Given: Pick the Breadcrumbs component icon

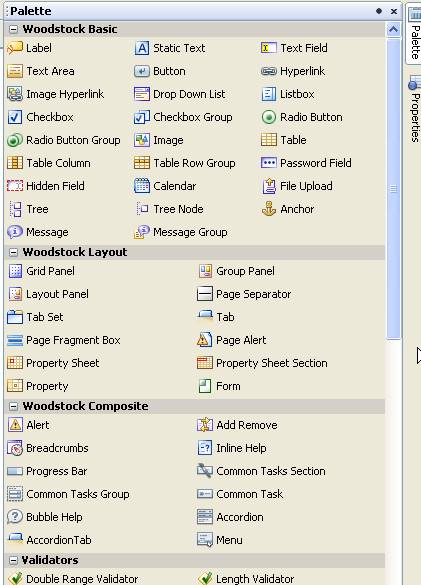Looking at the screenshot, I should [x=15, y=448].
